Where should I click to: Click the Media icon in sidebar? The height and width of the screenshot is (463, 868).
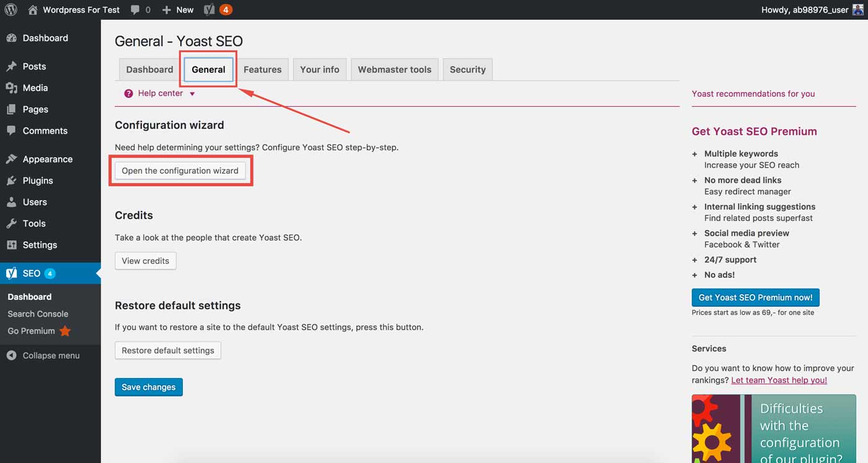click(11, 88)
